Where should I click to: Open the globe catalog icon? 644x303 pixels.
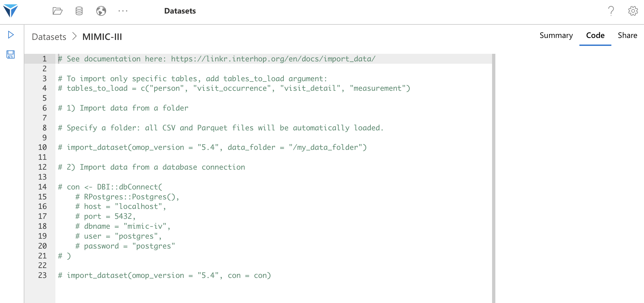(x=101, y=11)
